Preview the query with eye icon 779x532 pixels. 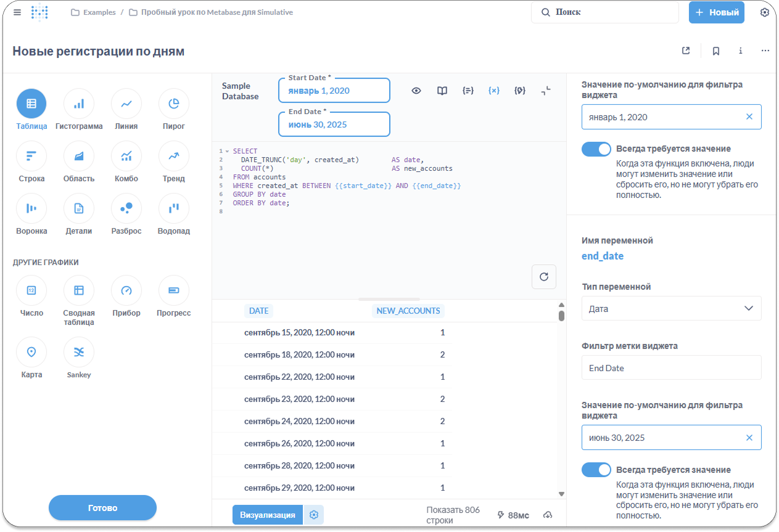tap(416, 91)
